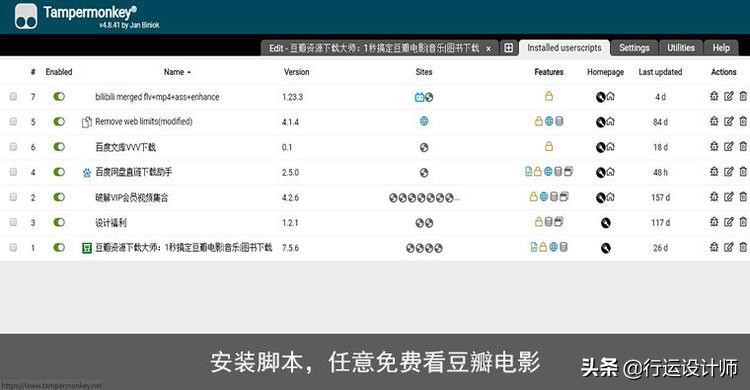This screenshot has width=750, height=390.
Task: Disable the 百度网盘直链下载助手 toggle
Action: click(59, 172)
